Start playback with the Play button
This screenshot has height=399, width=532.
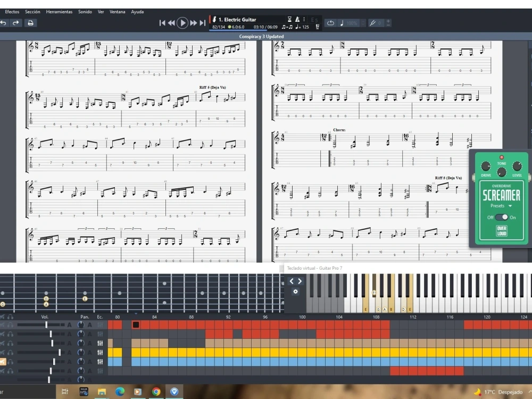point(182,23)
